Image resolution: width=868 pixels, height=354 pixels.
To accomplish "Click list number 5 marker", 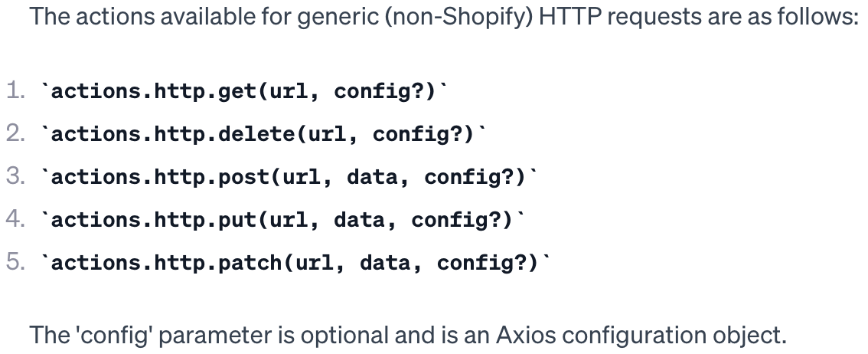I will click(x=15, y=261).
